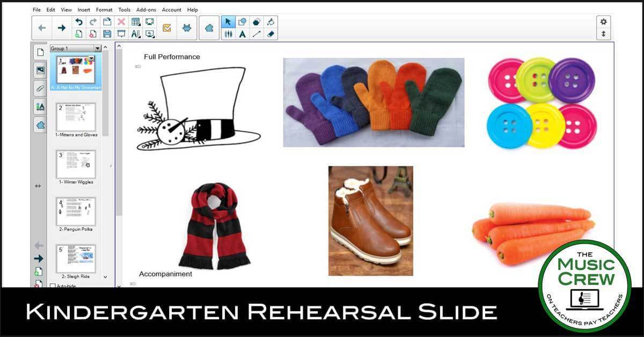Select the 1- Mittens and Gloves thumbnail
Screen dimensions: 644x337
coord(76,118)
